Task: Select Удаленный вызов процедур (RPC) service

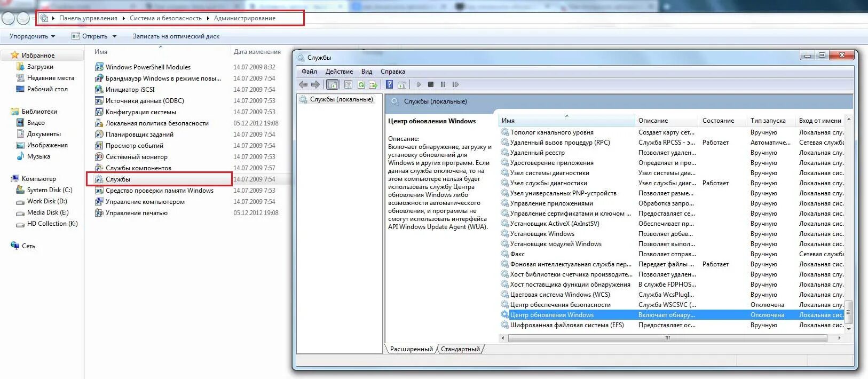Action: 672,143
